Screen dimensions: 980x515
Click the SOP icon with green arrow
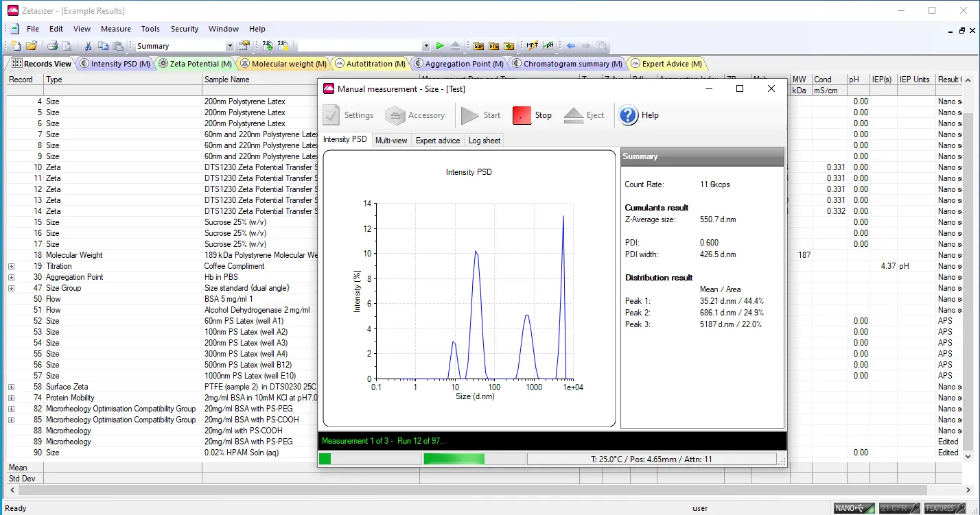[268, 46]
